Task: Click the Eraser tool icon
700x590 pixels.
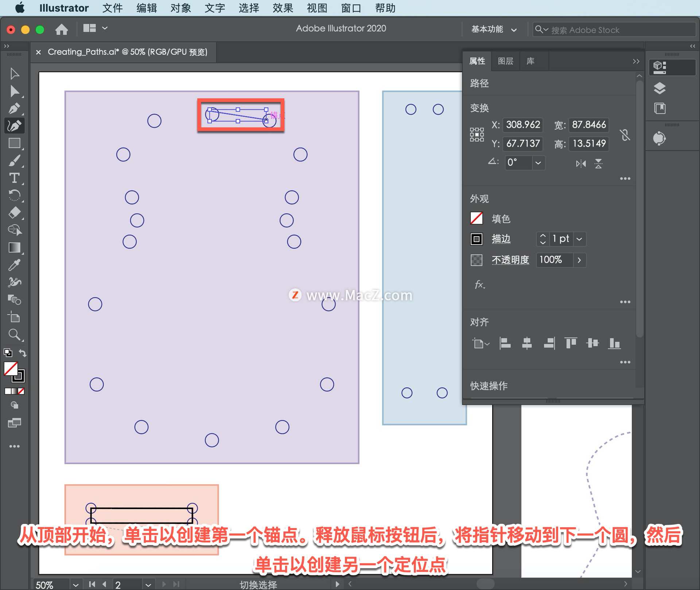Action: (x=15, y=213)
